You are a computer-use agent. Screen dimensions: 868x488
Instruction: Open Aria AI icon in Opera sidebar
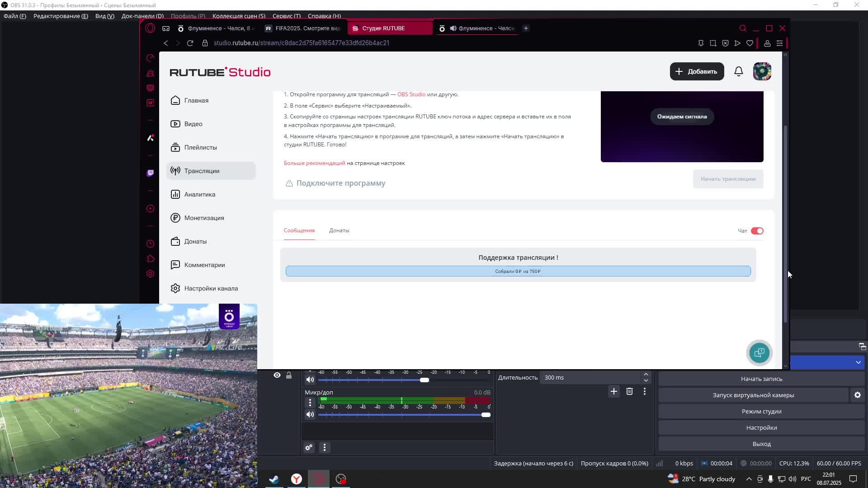[151, 138]
